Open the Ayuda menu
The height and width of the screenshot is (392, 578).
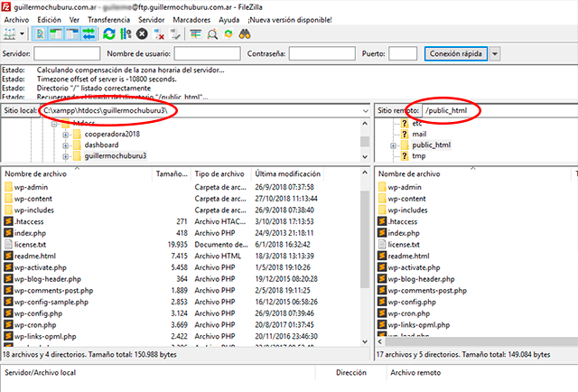[228, 20]
